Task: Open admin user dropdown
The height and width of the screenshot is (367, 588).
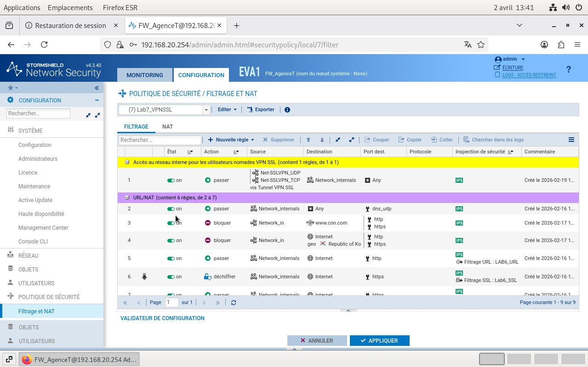Action: coord(510,59)
